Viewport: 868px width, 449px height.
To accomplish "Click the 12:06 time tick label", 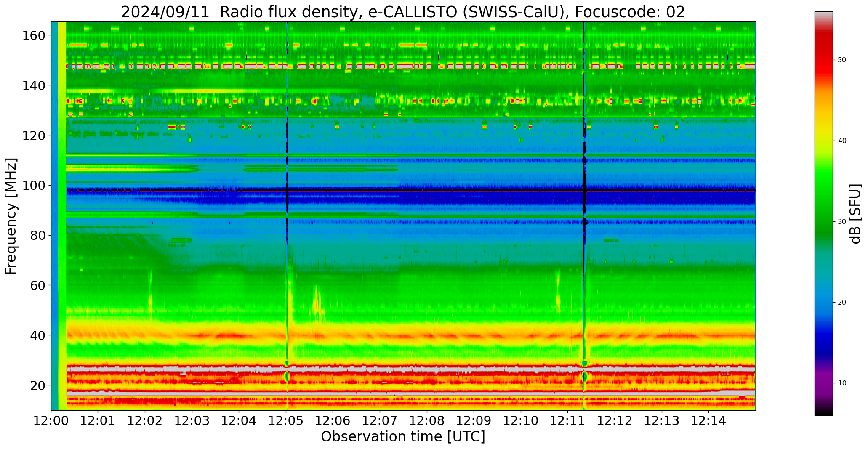I will [x=333, y=420].
